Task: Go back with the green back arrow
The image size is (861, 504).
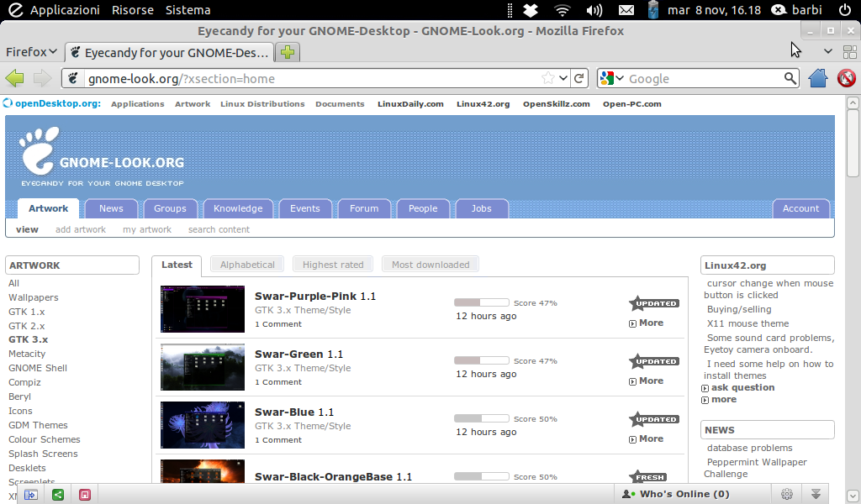Action: coord(15,78)
